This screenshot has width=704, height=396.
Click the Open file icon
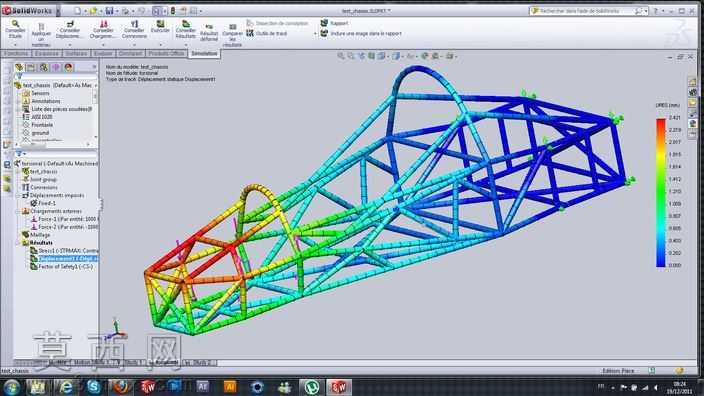tap(94, 10)
